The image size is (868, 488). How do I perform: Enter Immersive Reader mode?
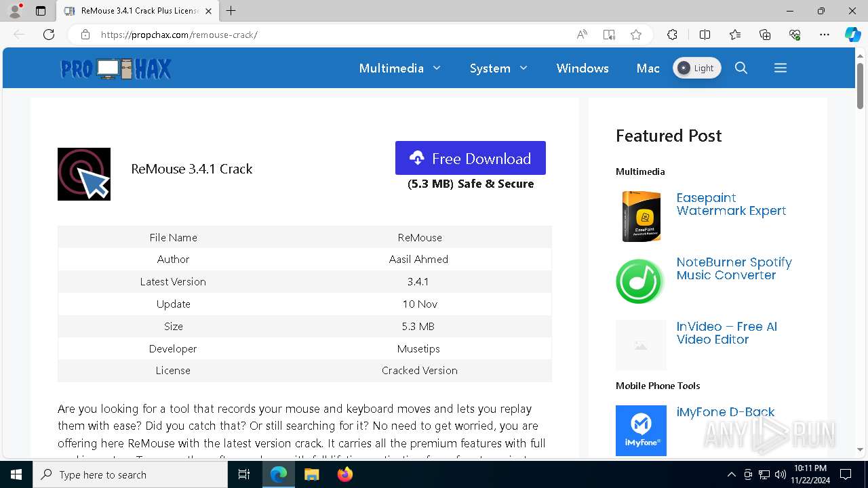609,35
